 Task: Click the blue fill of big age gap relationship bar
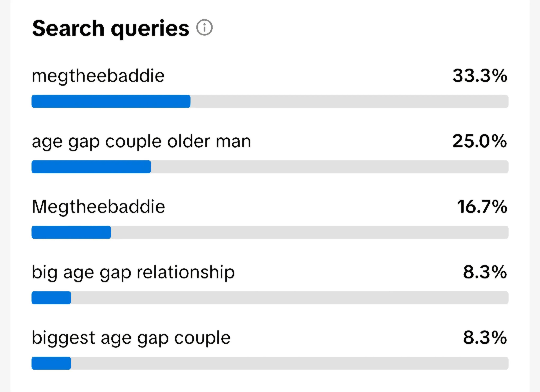tap(51, 298)
